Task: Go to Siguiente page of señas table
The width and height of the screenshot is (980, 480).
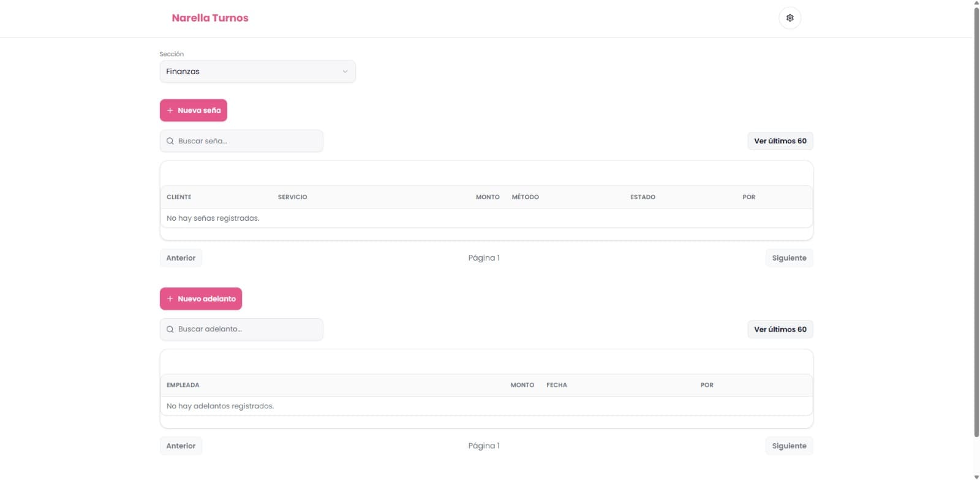Action: click(789, 258)
